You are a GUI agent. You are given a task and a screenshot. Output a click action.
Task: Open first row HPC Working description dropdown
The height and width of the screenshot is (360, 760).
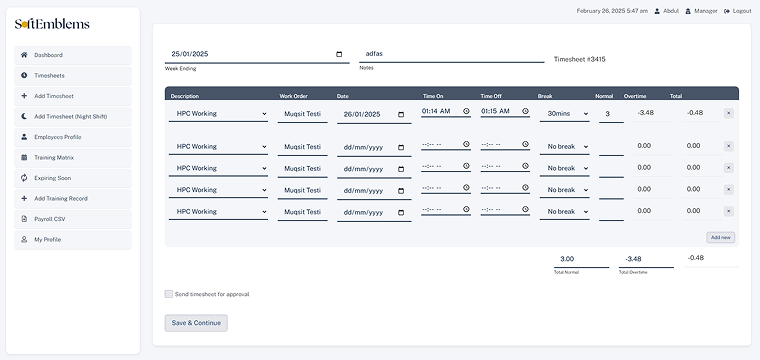pos(218,114)
